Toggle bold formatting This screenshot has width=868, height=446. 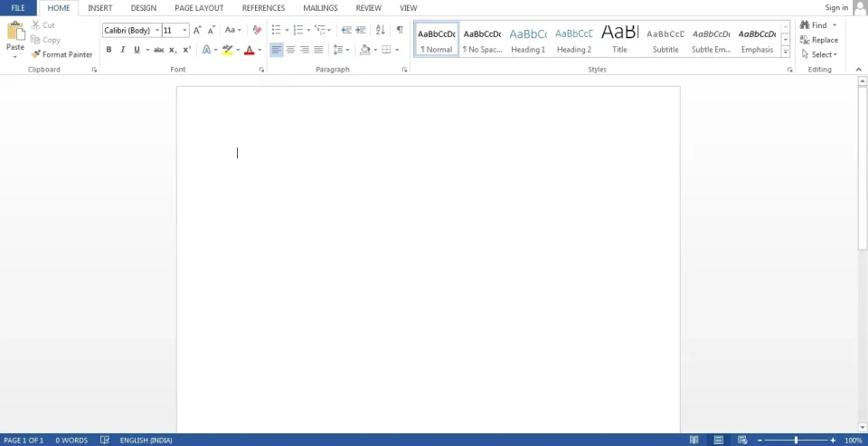[x=108, y=50]
